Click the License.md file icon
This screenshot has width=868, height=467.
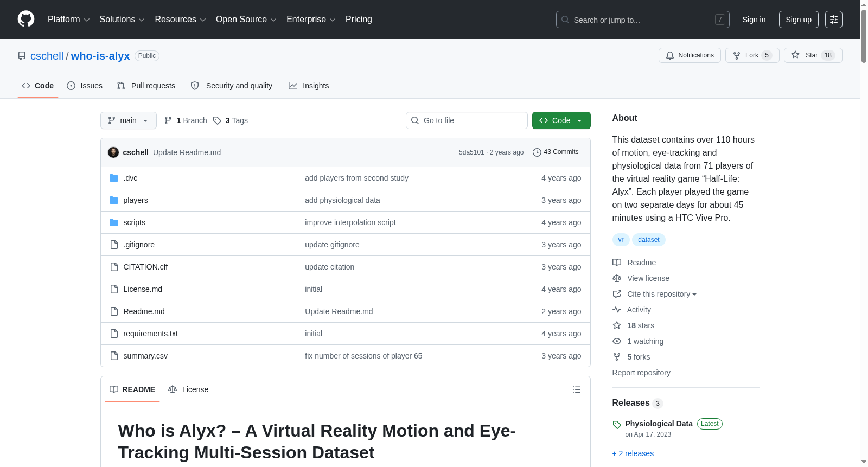[114, 289]
